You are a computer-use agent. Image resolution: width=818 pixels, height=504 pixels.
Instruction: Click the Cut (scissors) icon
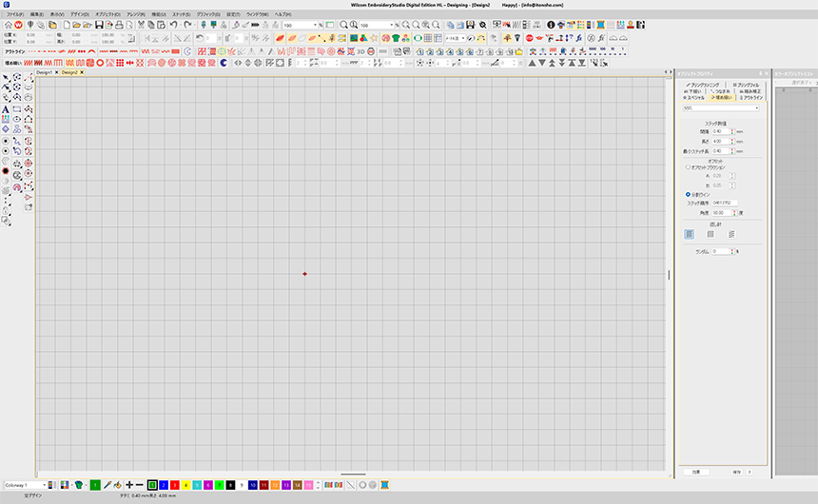[x=140, y=25]
